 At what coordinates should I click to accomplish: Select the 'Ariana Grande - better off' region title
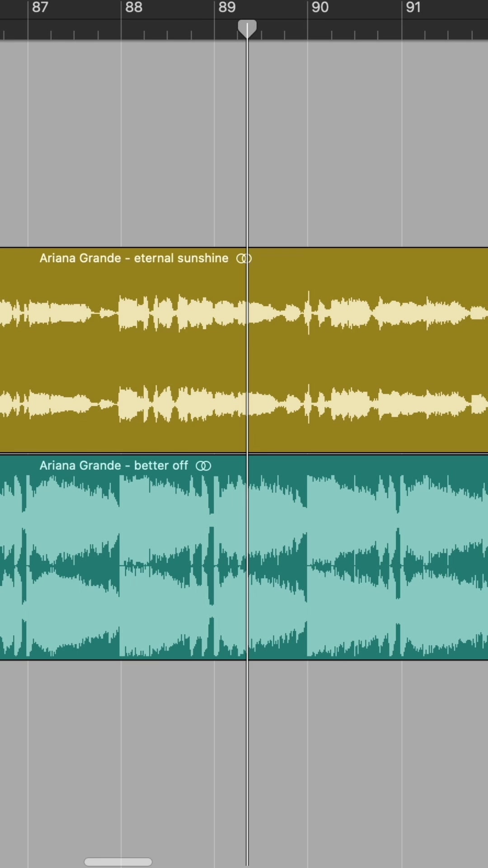coord(113,466)
